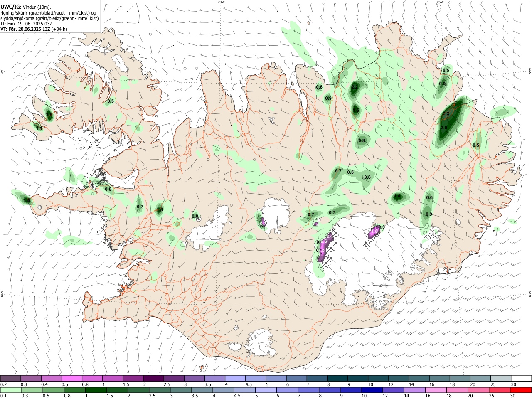Viewport: 532px width, 399px height.
Task: Click the 0.9 value beside the 0.6 in the north
Action: click(x=328, y=98)
